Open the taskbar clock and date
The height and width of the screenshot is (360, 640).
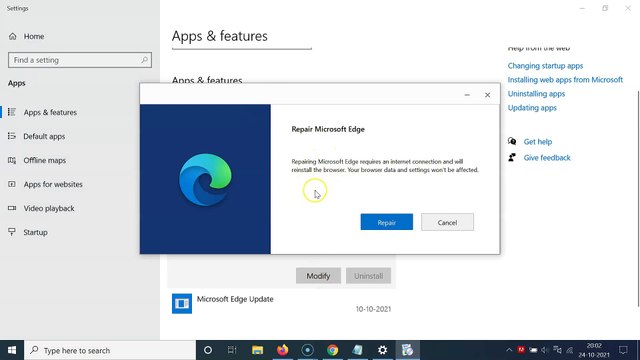(594, 350)
